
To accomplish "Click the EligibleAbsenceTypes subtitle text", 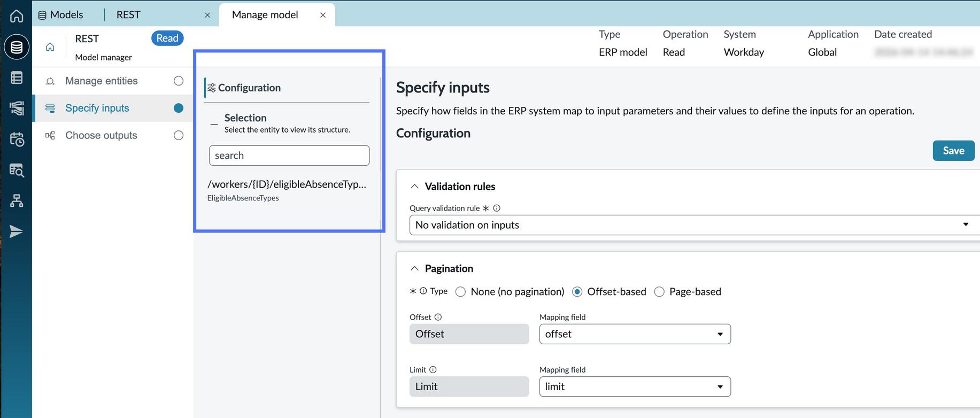I will 243,198.
